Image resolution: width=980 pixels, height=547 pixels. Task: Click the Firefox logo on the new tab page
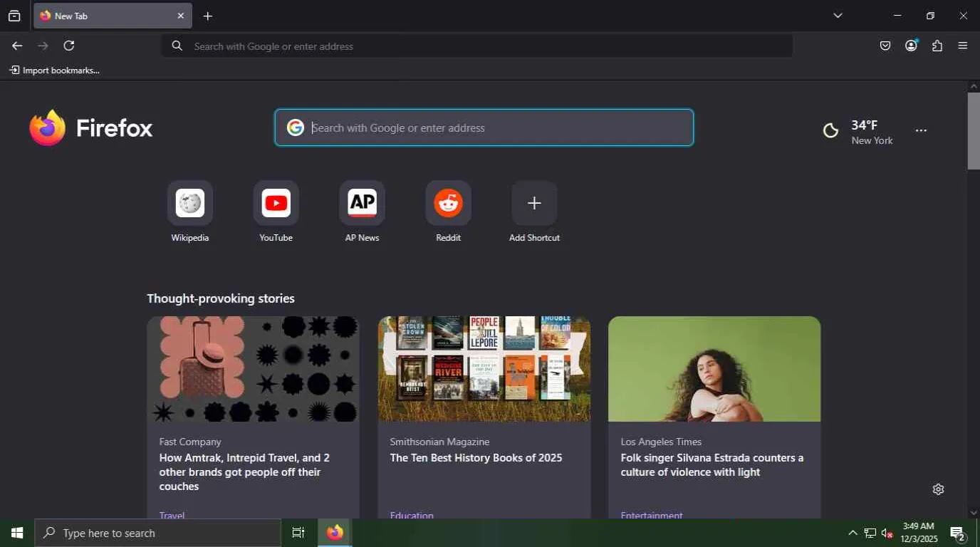pos(91,128)
